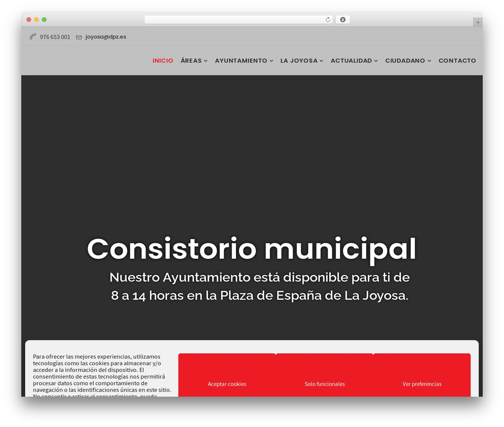Screen dimensions: 504x427
Task: Maximize the window with the green button
Action: pos(44,20)
